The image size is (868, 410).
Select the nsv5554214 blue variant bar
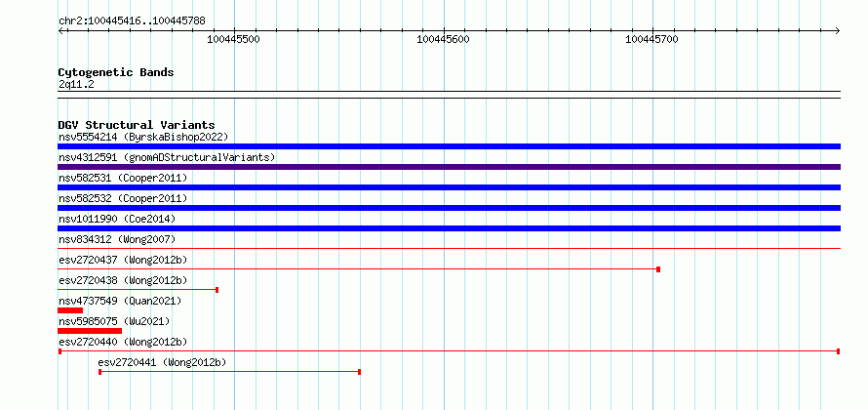click(x=449, y=146)
